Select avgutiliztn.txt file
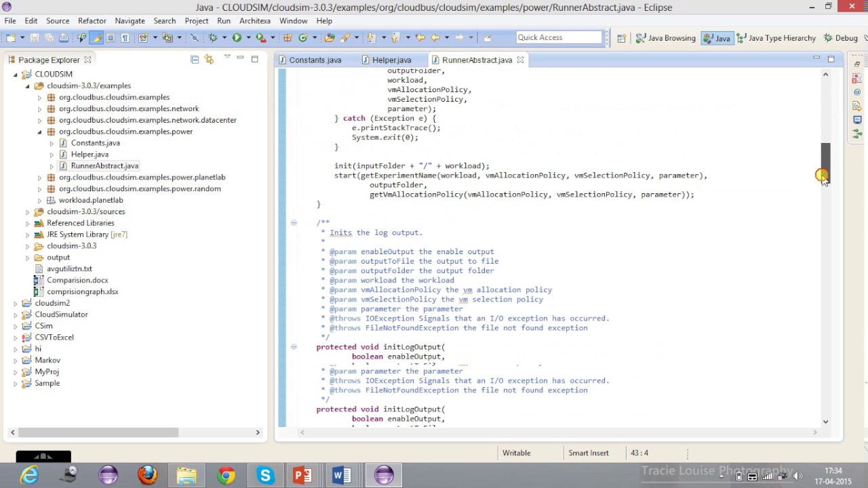This screenshot has height=488, width=868. [69, 269]
